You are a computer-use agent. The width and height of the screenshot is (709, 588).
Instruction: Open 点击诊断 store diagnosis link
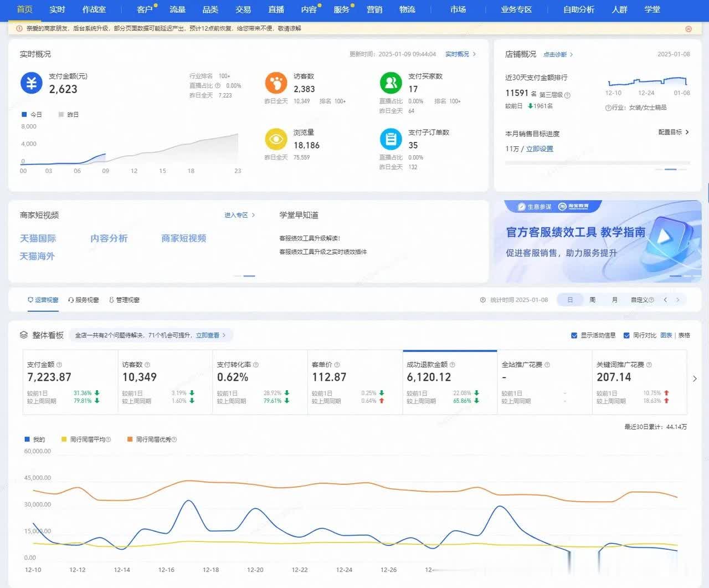558,54
